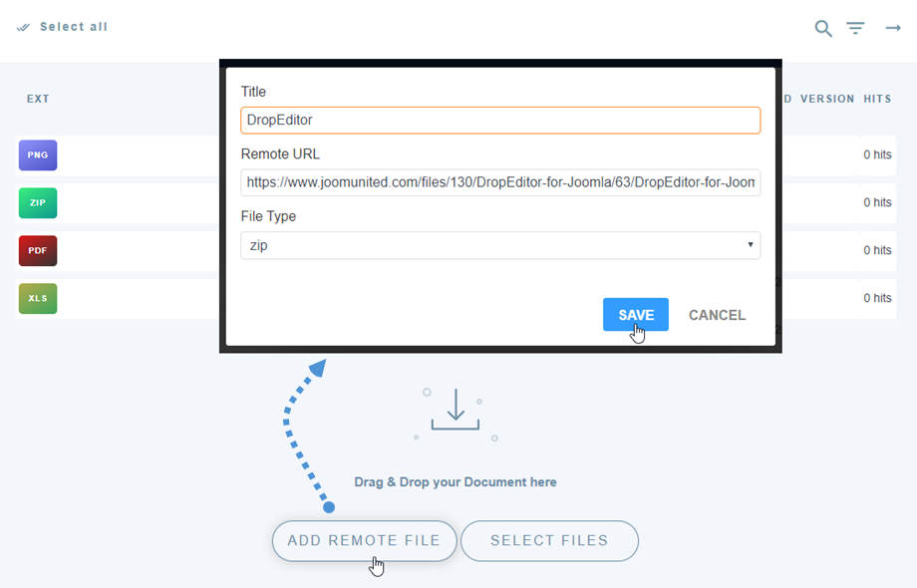The height and width of the screenshot is (588, 917).
Task: Click into the Remote URL field
Action: point(500,182)
